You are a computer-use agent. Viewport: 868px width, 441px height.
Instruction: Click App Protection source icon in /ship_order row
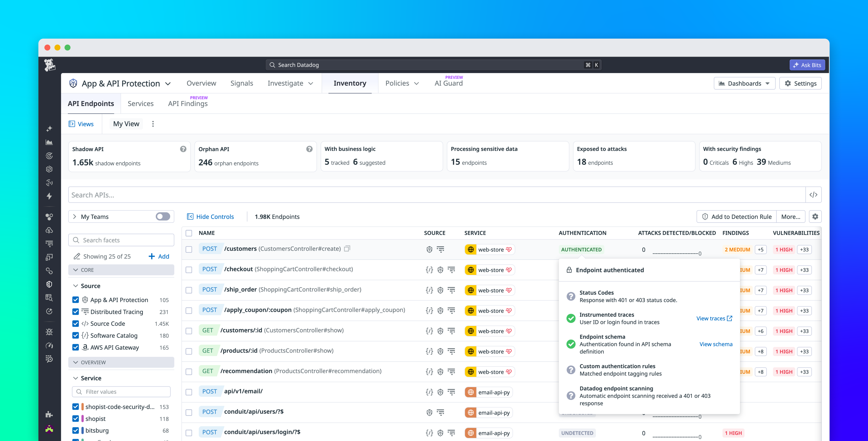(440, 290)
